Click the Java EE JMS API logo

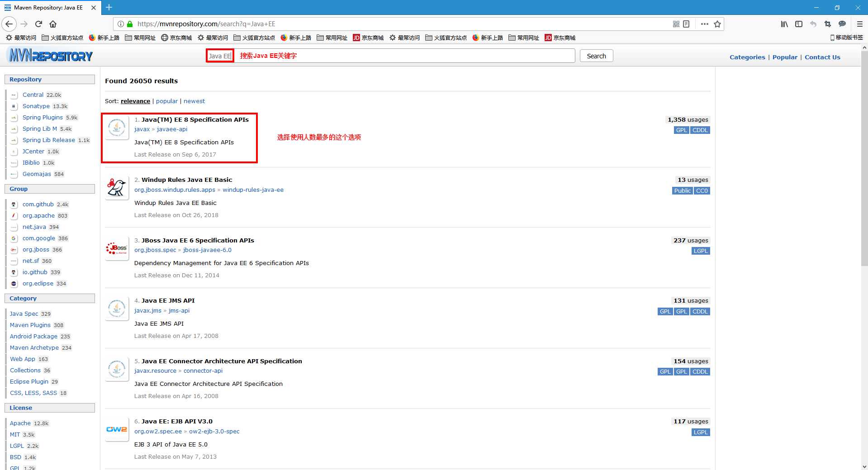click(117, 309)
